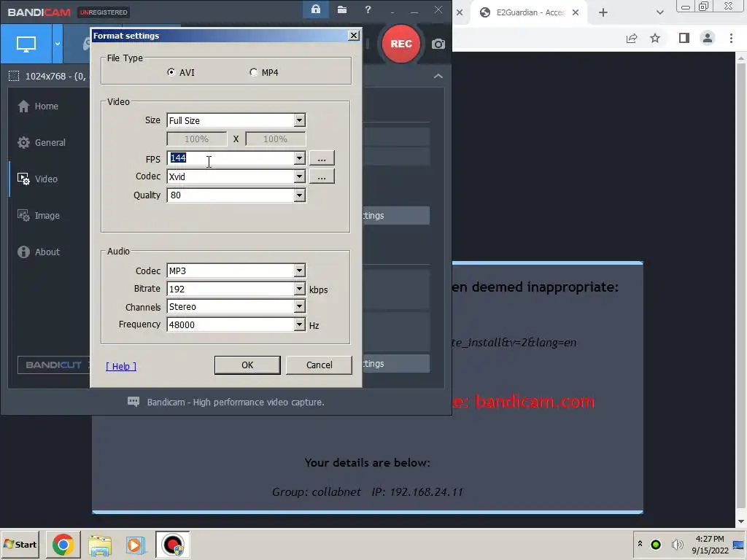747x560 pixels.
Task: Open the Windows Start menu
Action: [20, 544]
